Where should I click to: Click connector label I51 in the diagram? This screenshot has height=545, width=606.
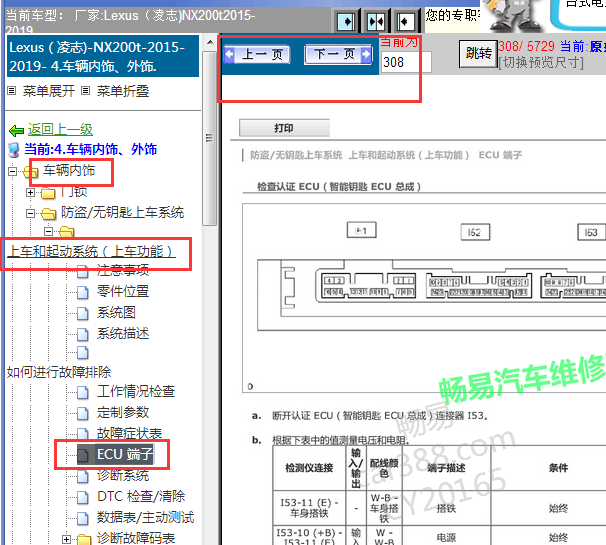point(361,231)
